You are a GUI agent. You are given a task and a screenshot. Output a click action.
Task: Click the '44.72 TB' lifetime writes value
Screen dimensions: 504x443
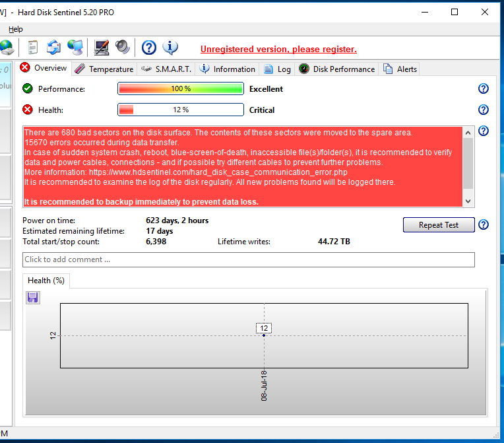334,242
